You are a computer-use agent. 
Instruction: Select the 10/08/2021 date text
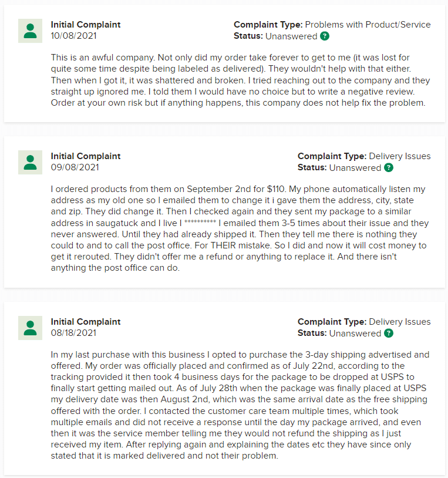(x=74, y=36)
